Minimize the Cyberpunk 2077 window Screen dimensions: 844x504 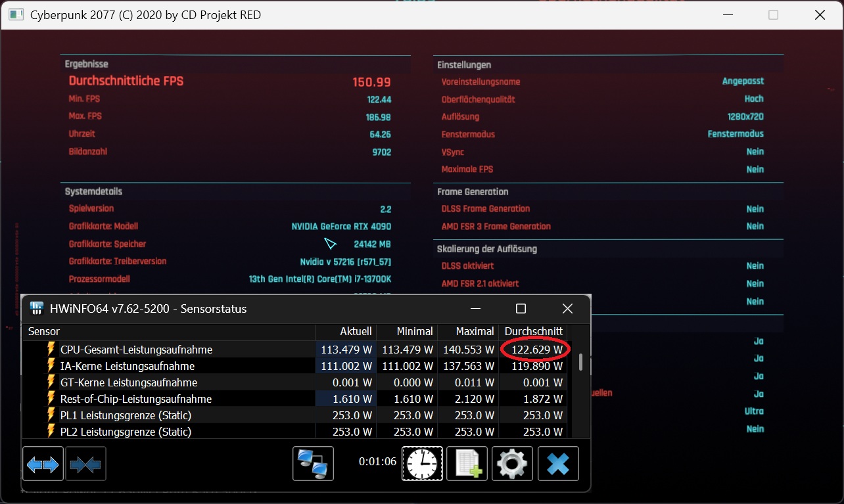pos(727,14)
